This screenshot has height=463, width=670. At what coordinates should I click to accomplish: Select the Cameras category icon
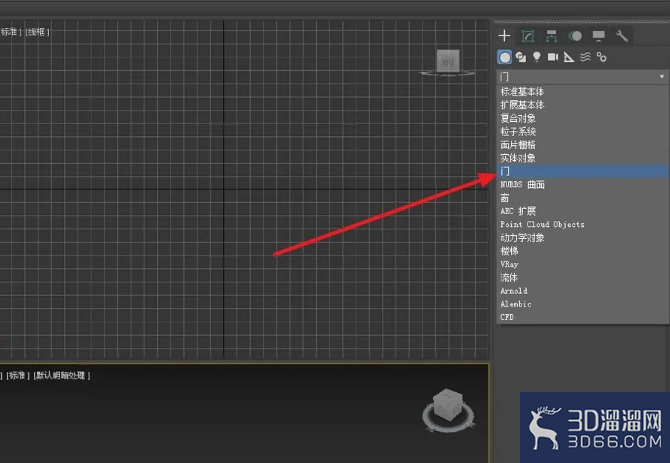tap(553, 57)
